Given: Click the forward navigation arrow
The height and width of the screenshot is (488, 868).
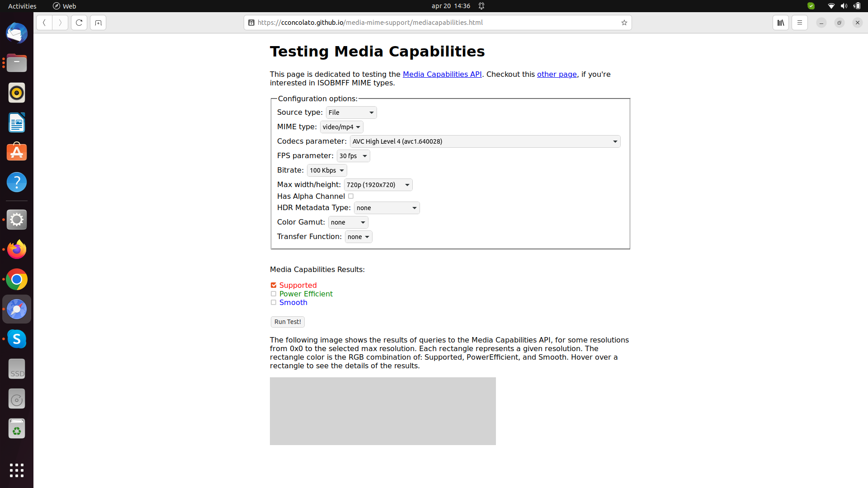Looking at the screenshot, I should pyautogui.click(x=60, y=23).
